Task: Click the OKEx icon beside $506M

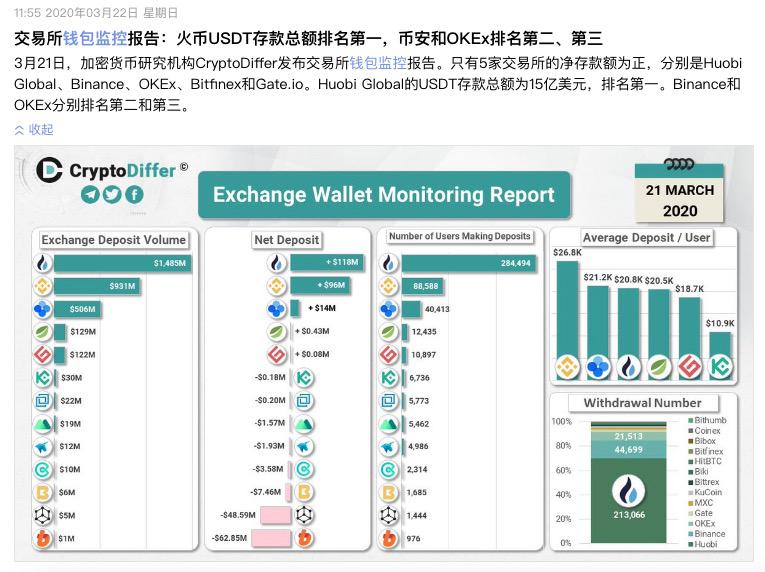Action: 43,309
